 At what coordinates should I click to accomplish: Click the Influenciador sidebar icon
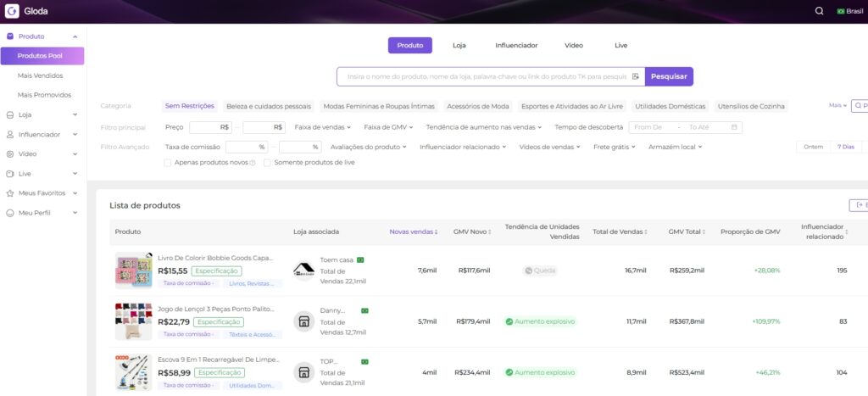pyautogui.click(x=10, y=134)
